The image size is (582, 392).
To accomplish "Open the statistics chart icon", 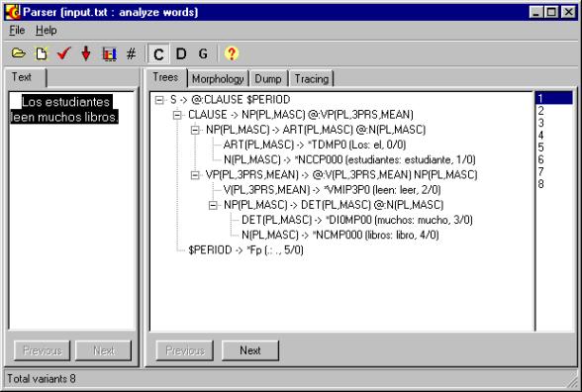I will pos(109,53).
